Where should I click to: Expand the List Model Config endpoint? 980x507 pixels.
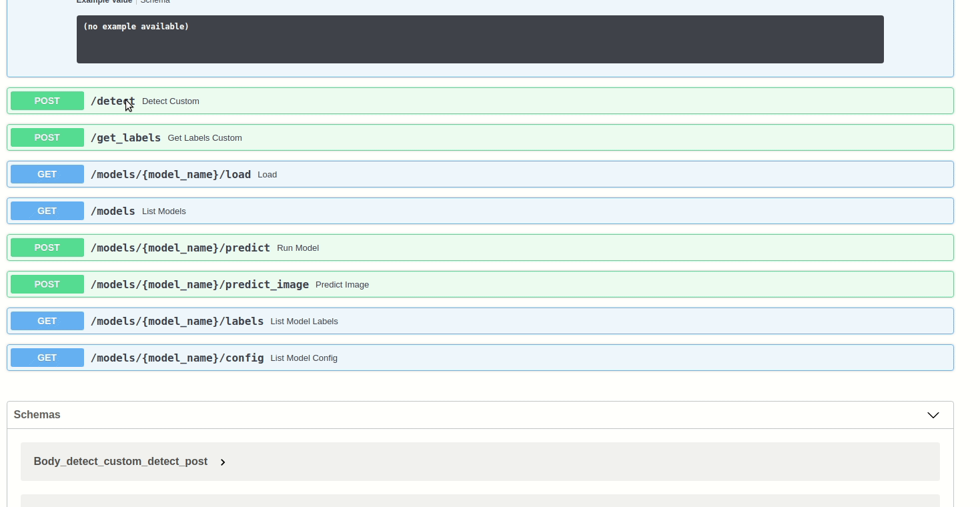tap(467, 358)
